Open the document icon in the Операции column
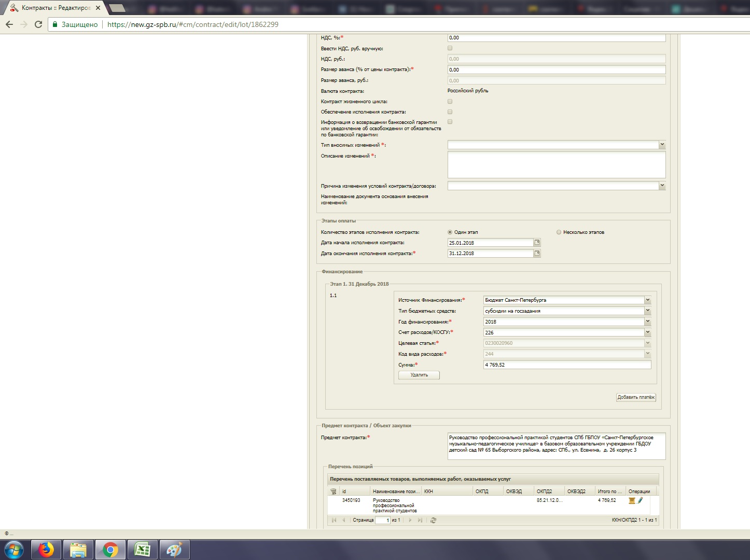This screenshot has height=560, width=750. tap(632, 500)
